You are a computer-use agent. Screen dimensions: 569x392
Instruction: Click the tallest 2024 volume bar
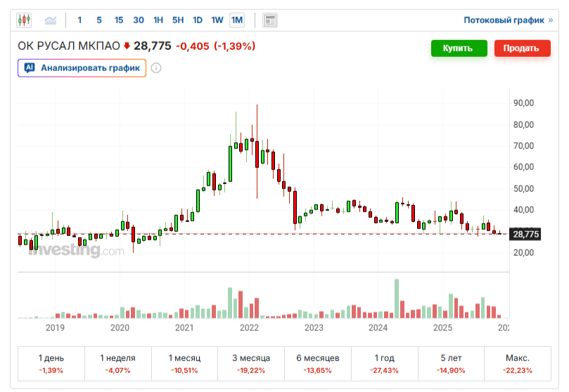[397, 299]
